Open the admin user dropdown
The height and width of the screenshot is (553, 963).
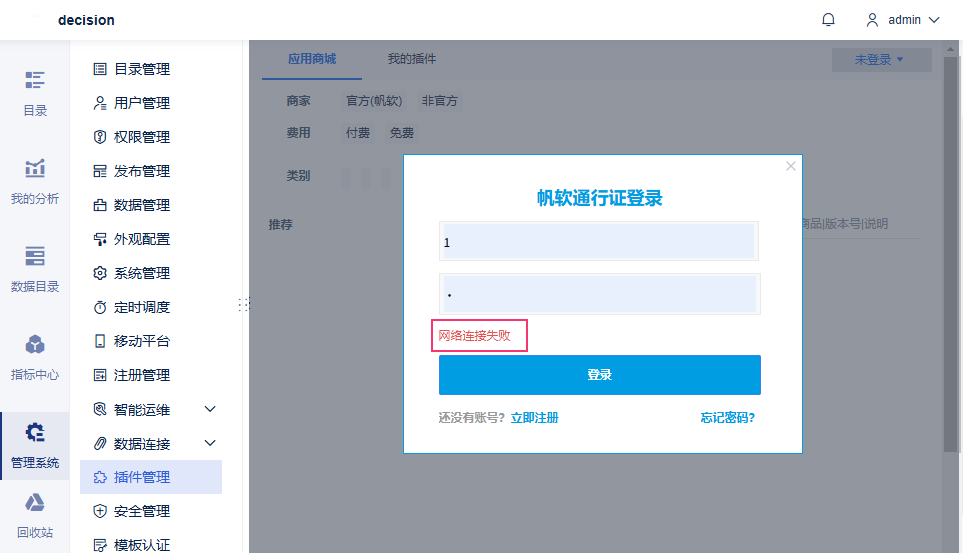pos(903,20)
